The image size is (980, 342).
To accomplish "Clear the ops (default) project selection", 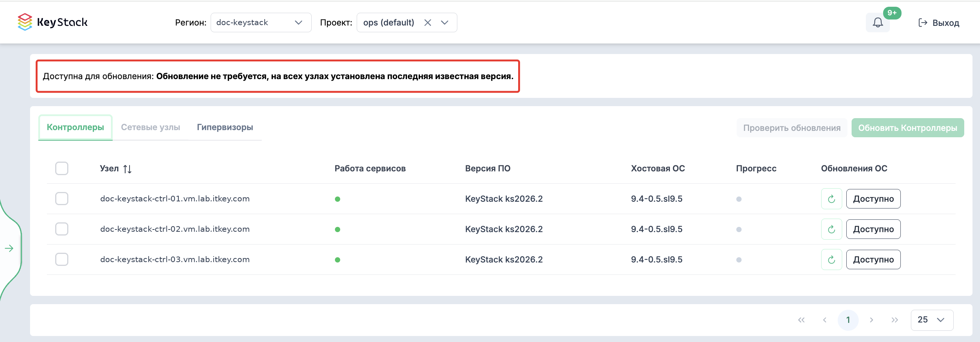I will coord(428,23).
